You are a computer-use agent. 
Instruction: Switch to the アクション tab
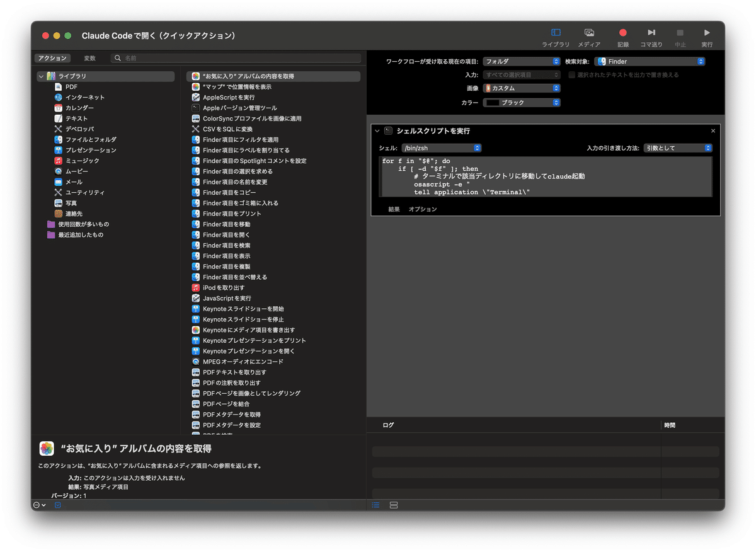point(52,58)
